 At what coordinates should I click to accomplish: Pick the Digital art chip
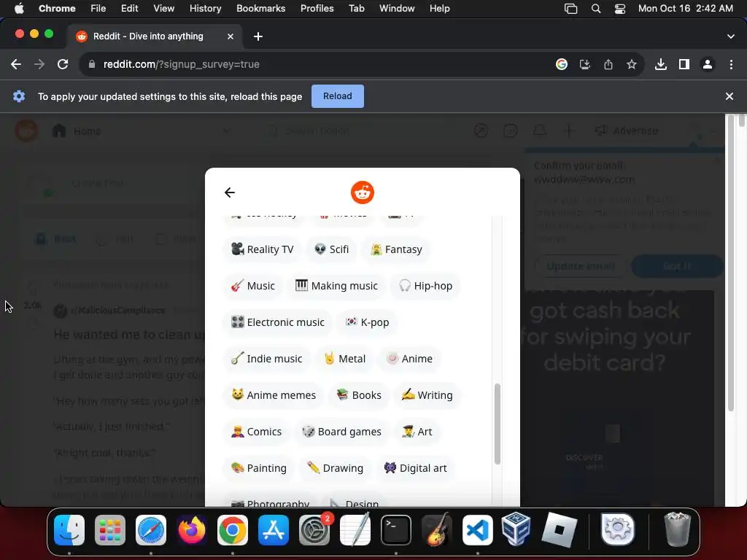(415, 468)
